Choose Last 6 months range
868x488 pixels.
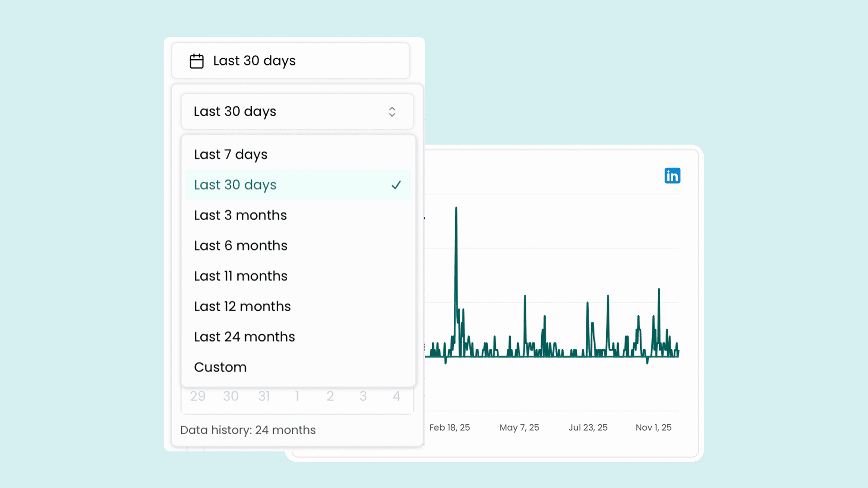[240, 245]
